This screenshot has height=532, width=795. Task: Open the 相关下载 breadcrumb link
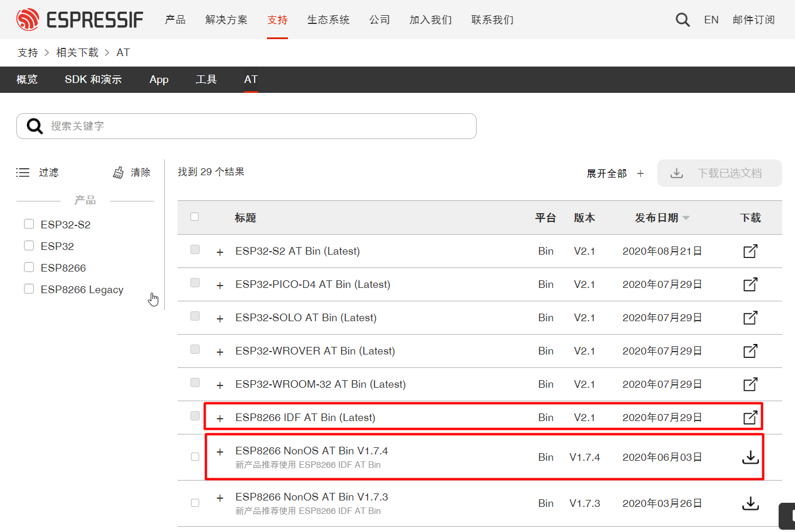(x=78, y=52)
